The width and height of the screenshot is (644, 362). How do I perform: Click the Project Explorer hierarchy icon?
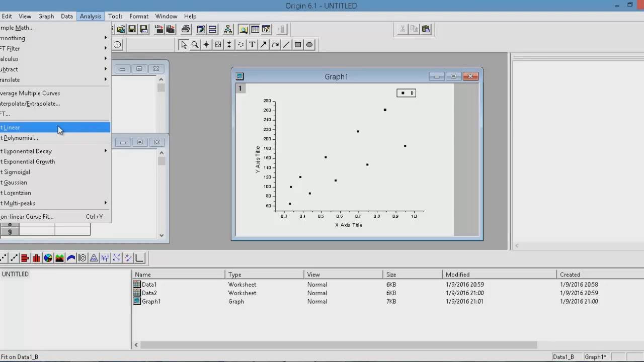point(228,29)
